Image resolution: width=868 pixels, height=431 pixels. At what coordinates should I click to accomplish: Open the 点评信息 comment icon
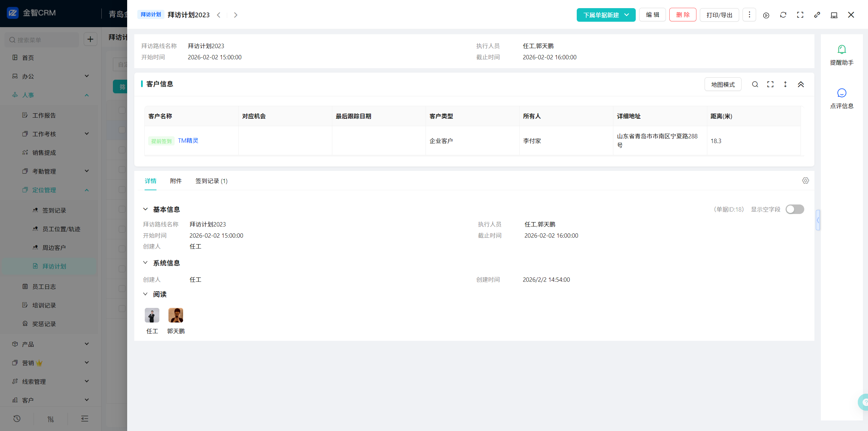[842, 93]
